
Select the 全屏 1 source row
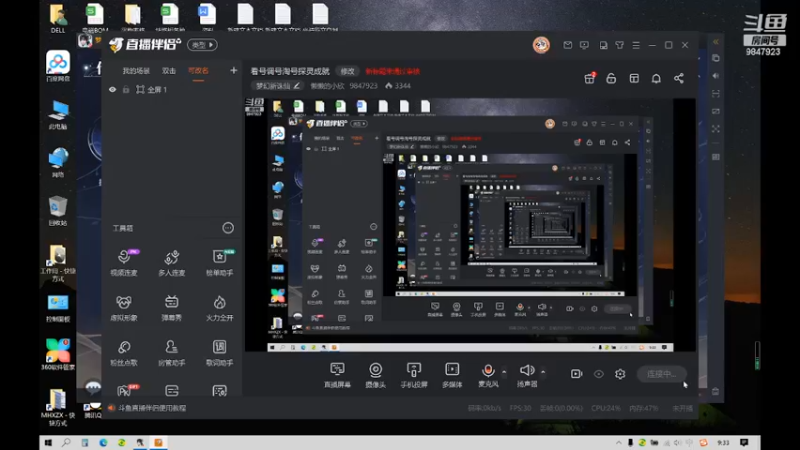pos(171,89)
